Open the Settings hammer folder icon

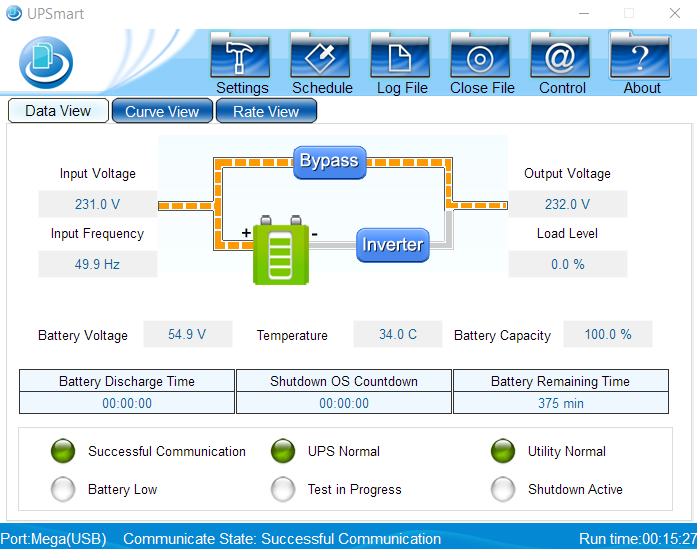pos(240,56)
